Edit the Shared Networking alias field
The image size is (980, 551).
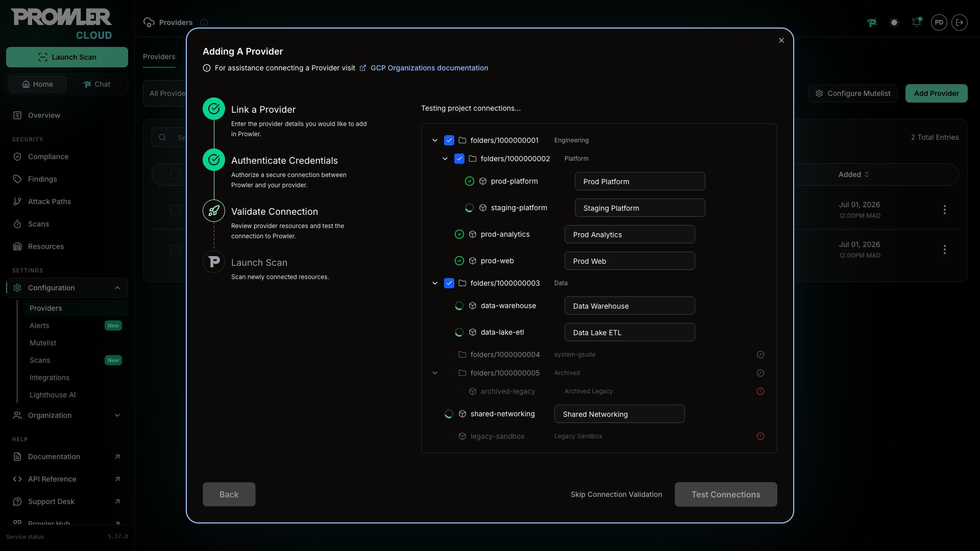click(620, 414)
